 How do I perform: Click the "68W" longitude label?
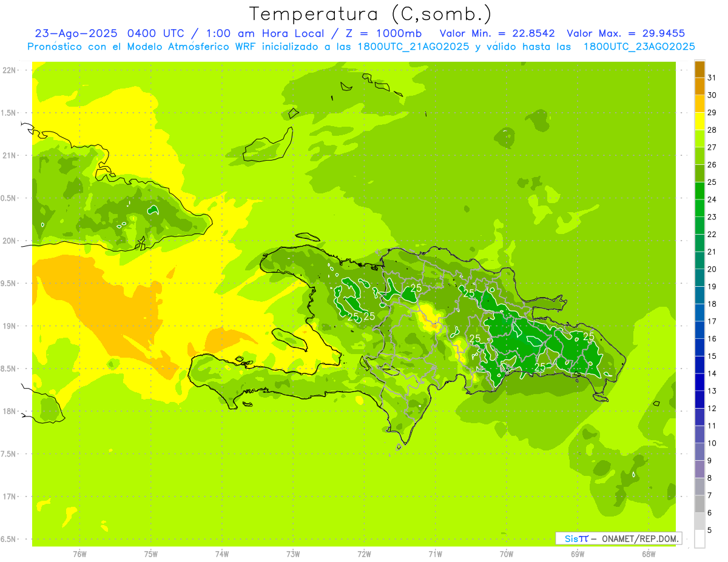click(649, 554)
